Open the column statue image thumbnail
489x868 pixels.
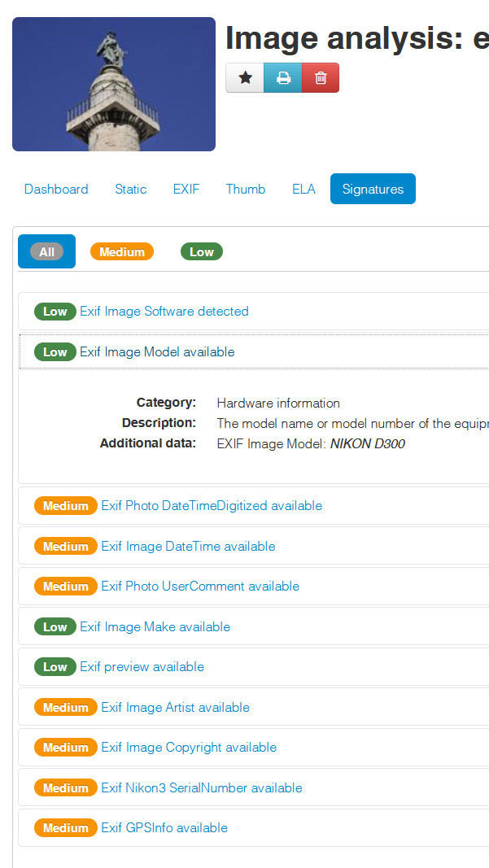pos(114,84)
